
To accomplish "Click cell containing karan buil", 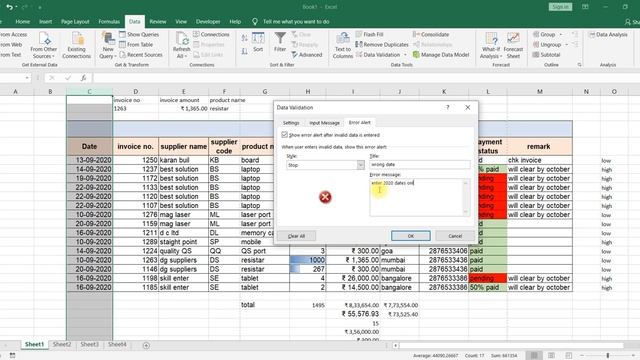I will click(x=183, y=160).
